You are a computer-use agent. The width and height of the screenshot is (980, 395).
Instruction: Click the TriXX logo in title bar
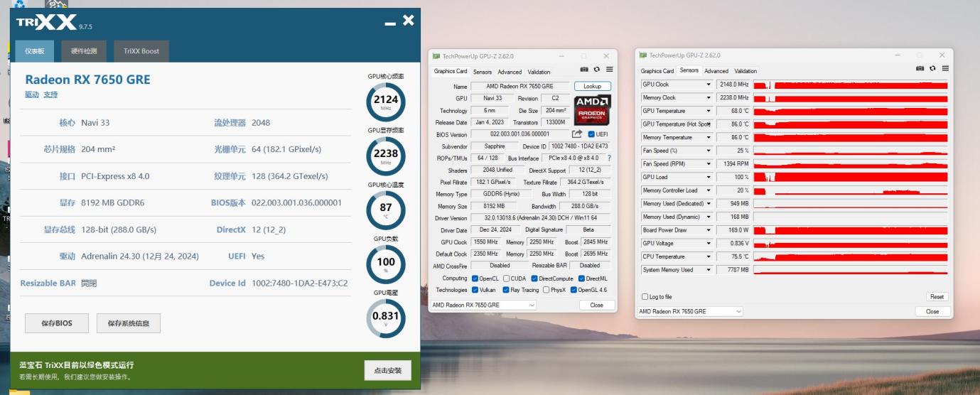(x=47, y=22)
